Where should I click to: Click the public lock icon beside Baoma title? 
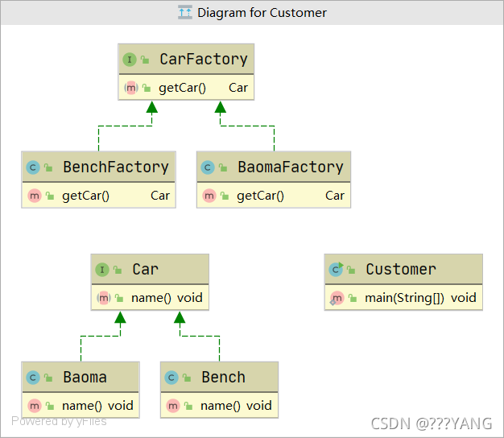48,378
